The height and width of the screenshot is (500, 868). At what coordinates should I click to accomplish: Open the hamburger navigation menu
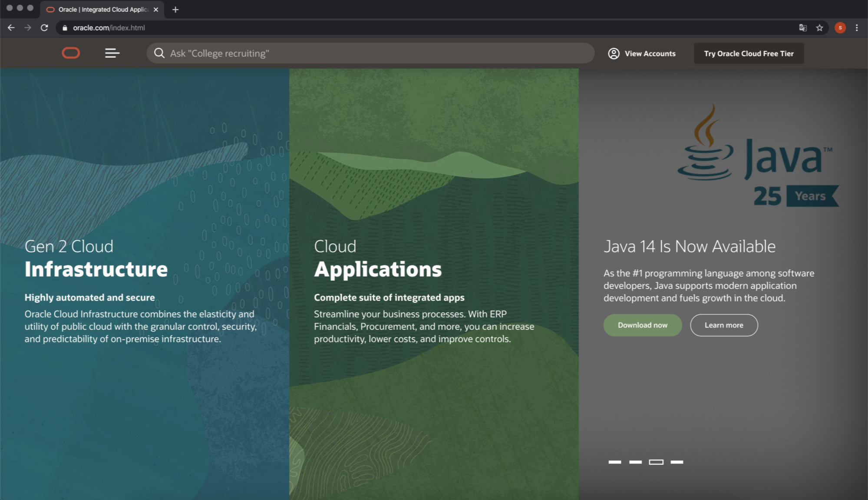(112, 53)
